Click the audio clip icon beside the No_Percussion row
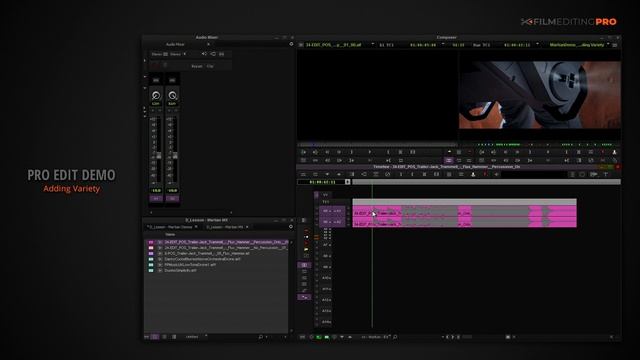This screenshot has width=640, height=360. pyautogui.click(x=160, y=248)
